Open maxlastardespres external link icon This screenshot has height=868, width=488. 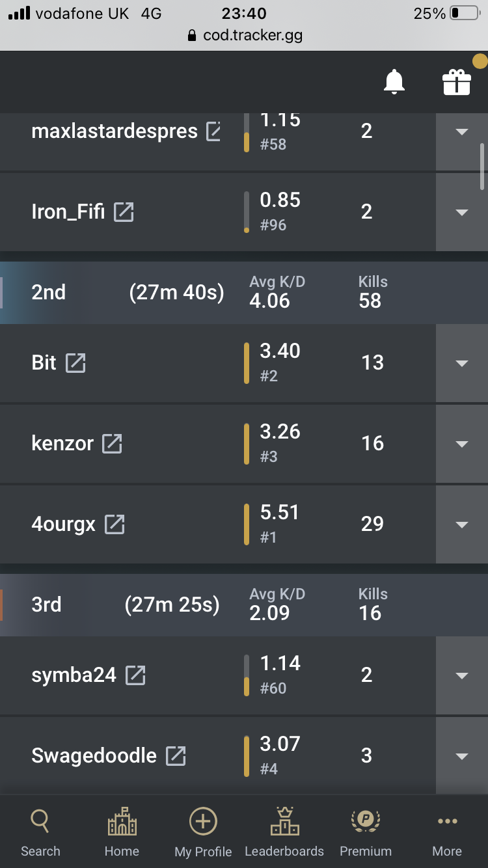click(213, 131)
